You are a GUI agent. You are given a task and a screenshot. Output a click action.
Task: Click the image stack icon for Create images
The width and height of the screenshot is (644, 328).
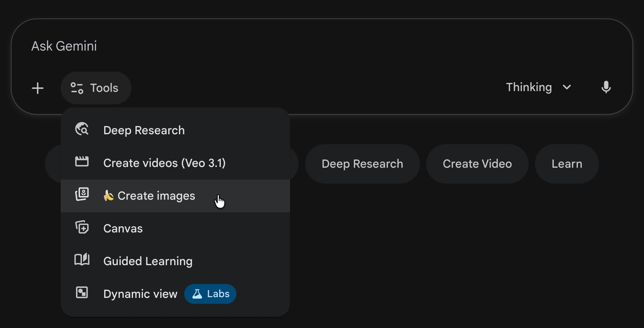(x=82, y=194)
